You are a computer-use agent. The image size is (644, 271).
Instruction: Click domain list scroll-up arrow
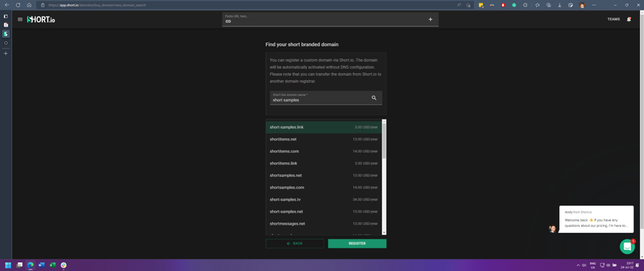point(384,121)
